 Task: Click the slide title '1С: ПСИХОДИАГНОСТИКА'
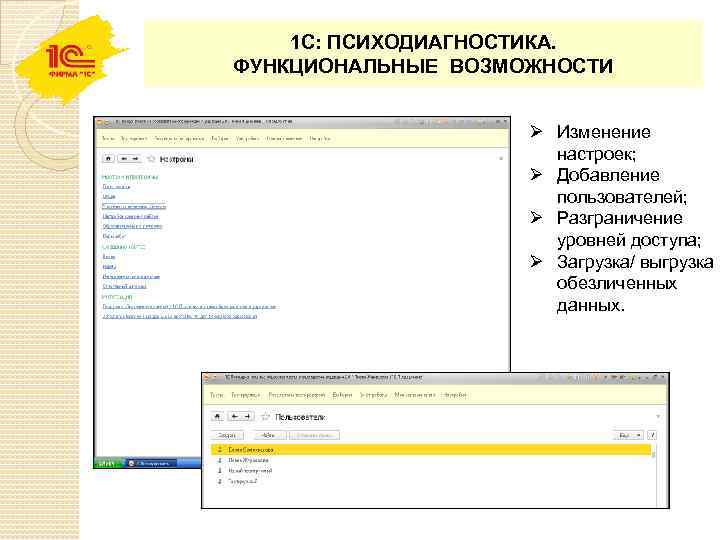tap(423, 42)
